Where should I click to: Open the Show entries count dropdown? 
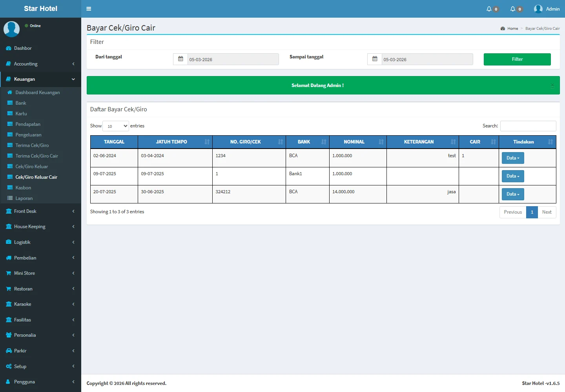pyautogui.click(x=116, y=126)
